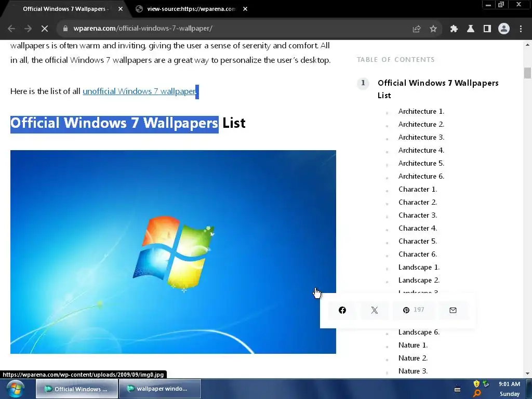The height and width of the screenshot is (399, 532).
Task: Toggle the side panel icon
Action: pyautogui.click(x=487, y=29)
